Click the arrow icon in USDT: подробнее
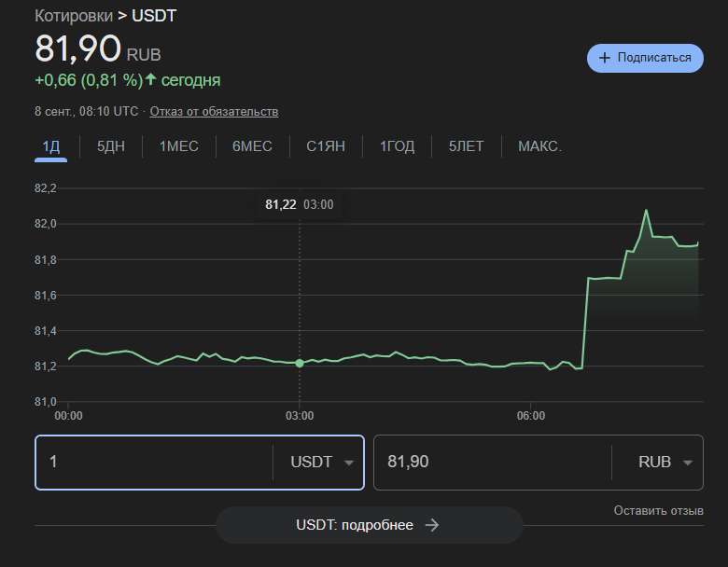The height and width of the screenshot is (567, 728). tap(432, 525)
